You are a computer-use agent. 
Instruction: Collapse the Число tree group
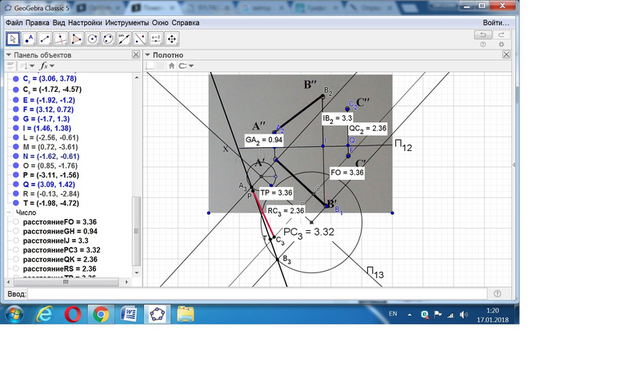(9, 213)
